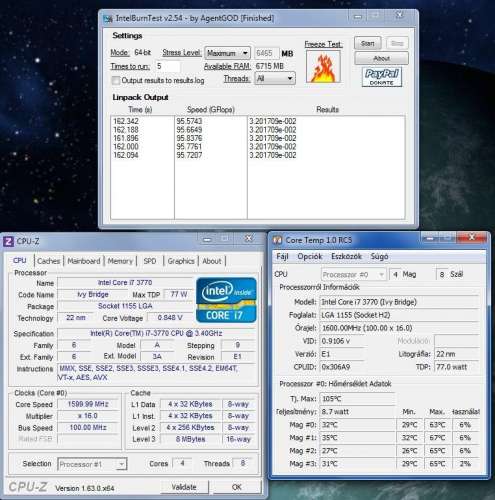This screenshot has height=500, width=495.
Task: Click the IntelBurnTest title bar icon
Action: pyautogui.click(x=108, y=19)
